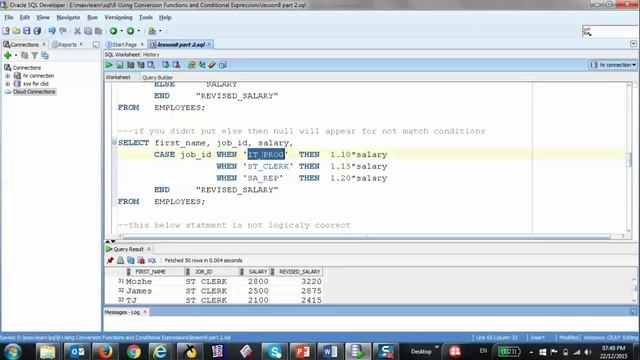
Task: Select the Messages - Log tab
Action: coord(122,312)
